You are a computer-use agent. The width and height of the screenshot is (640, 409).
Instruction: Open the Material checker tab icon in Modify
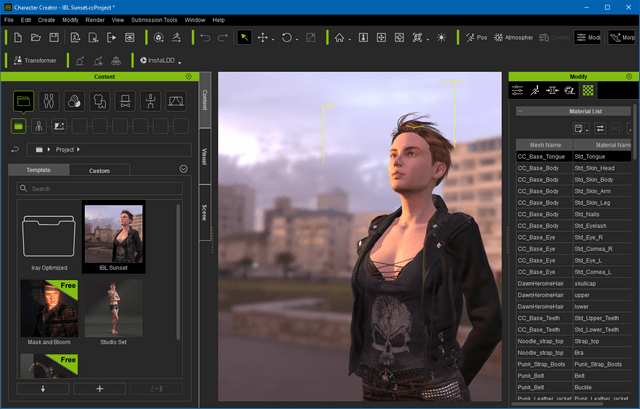click(x=588, y=90)
